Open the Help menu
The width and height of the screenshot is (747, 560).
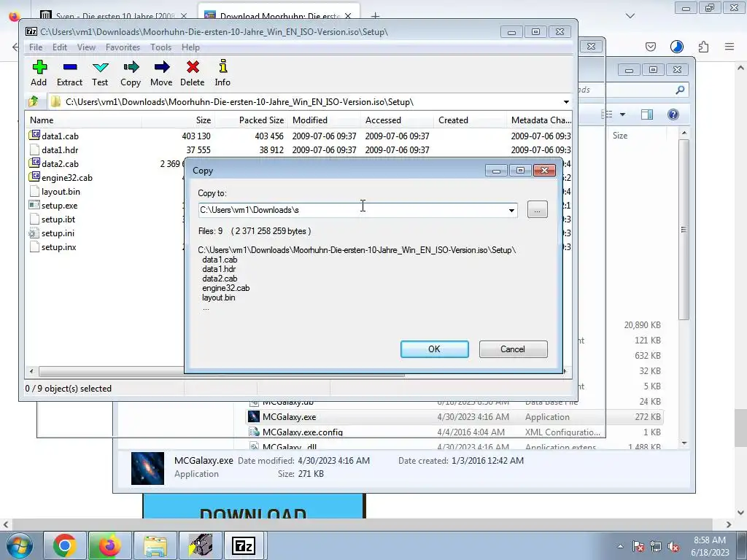(190, 47)
